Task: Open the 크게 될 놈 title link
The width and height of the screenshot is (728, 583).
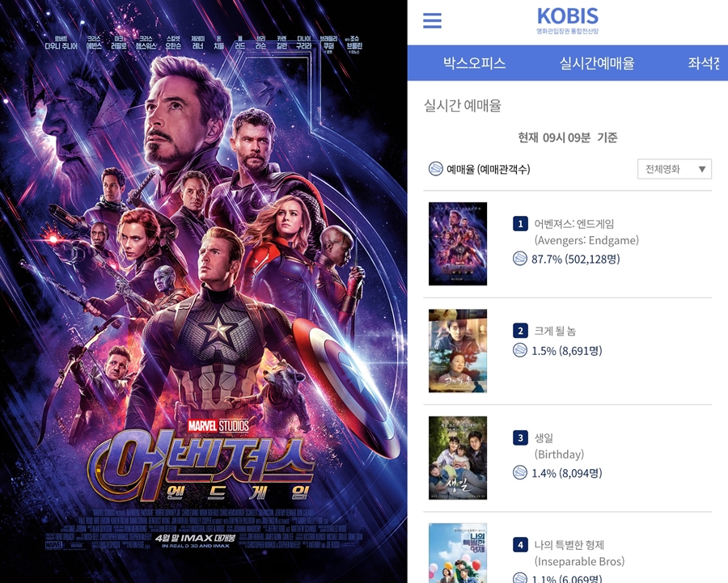Action: pyautogui.click(x=555, y=331)
